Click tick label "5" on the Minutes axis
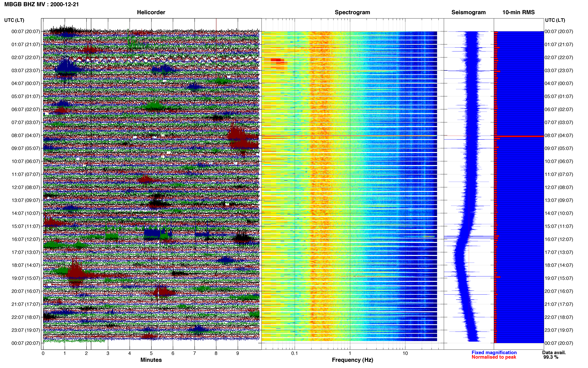The height and width of the screenshot is (368, 588). (x=151, y=353)
